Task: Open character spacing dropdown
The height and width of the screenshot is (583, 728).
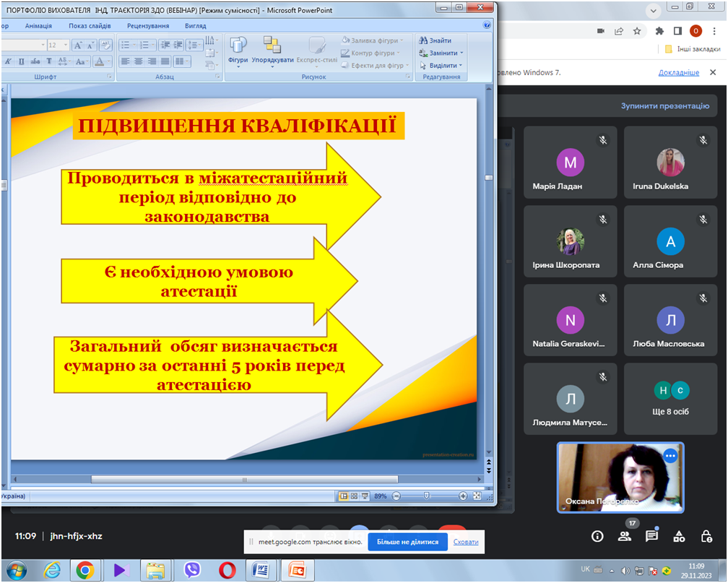Action: [64, 61]
